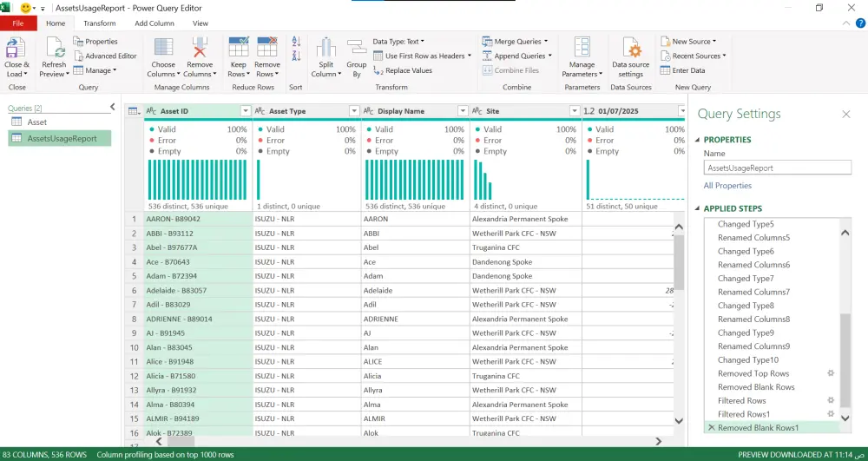
Task: Click cell 'Dandenong Spoke' in row 4
Action: [x=526, y=262]
